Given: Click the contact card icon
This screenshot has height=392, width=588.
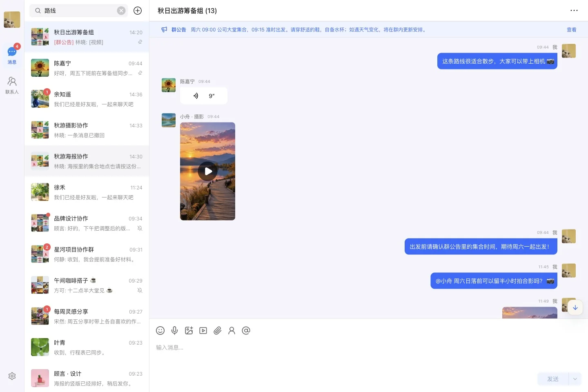Looking at the screenshot, I should pos(232,330).
